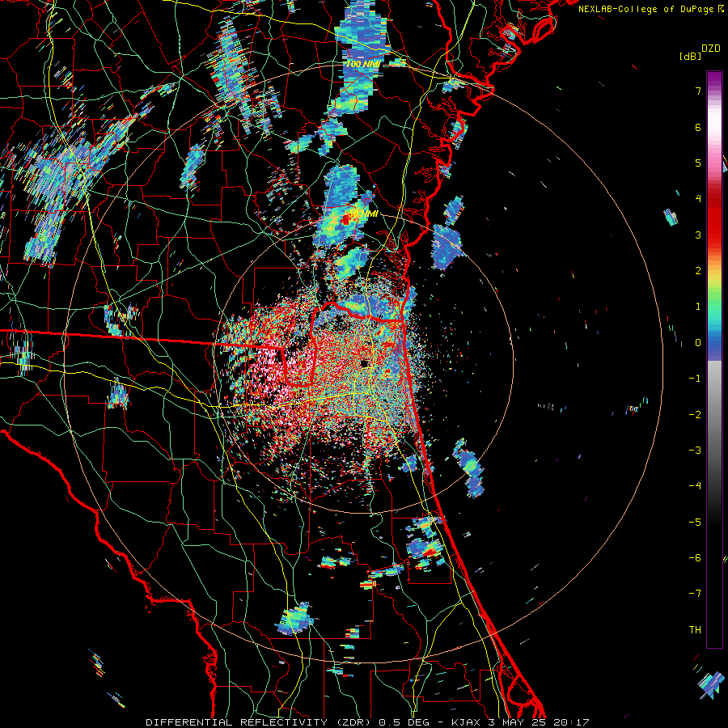Click the [dB] unit label
The image size is (728, 728).
(x=689, y=56)
